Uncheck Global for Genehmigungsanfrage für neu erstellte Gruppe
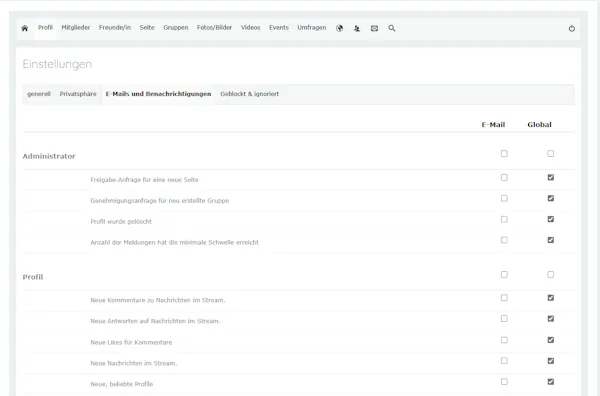 [551, 198]
